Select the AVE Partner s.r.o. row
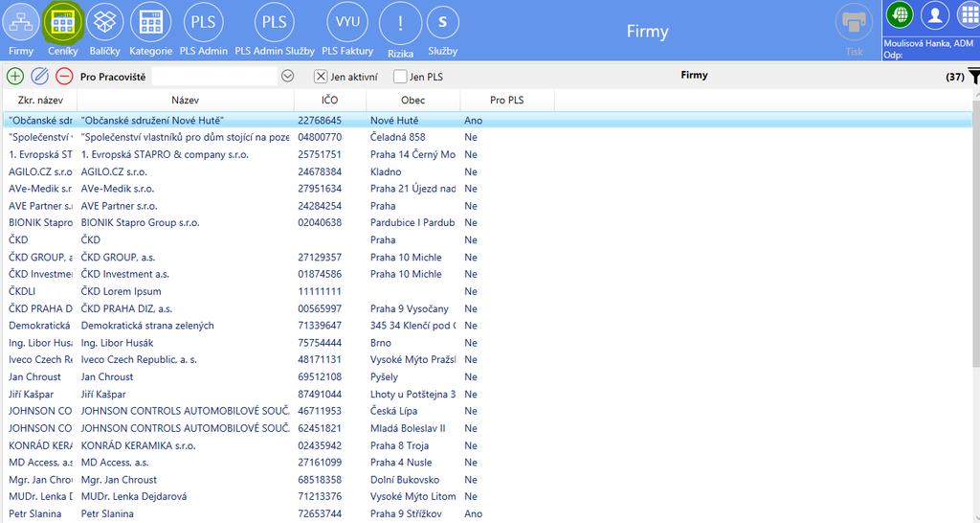Image resolution: width=980 pixels, height=523 pixels. point(487,206)
